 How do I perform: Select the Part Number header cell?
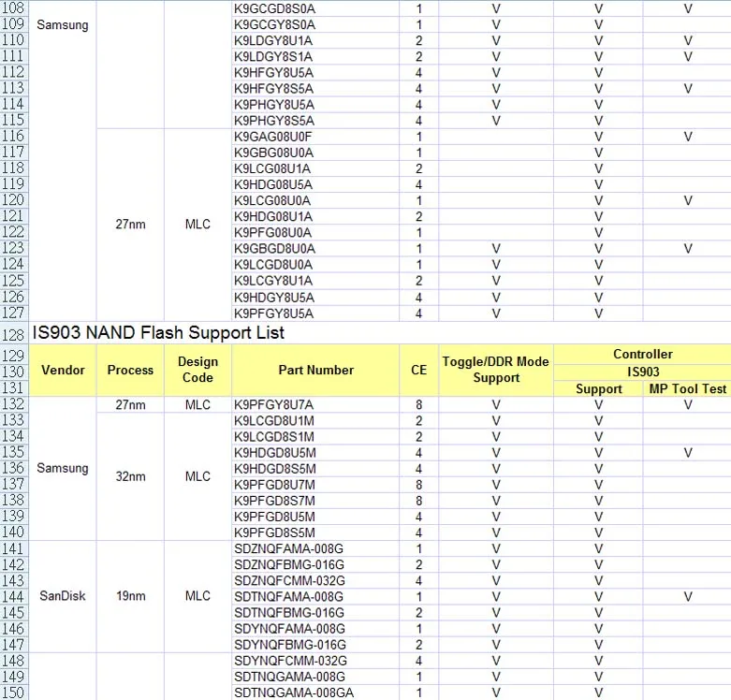315,370
